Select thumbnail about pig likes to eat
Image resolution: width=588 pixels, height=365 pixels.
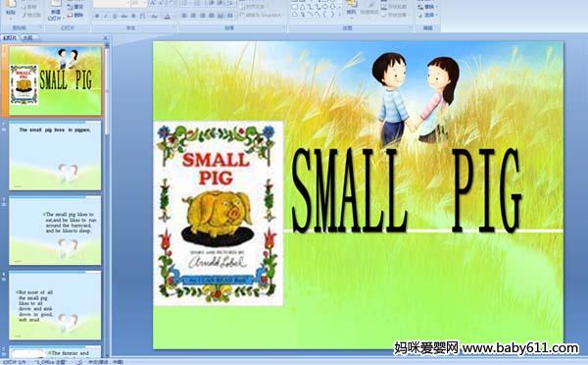(x=55, y=231)
